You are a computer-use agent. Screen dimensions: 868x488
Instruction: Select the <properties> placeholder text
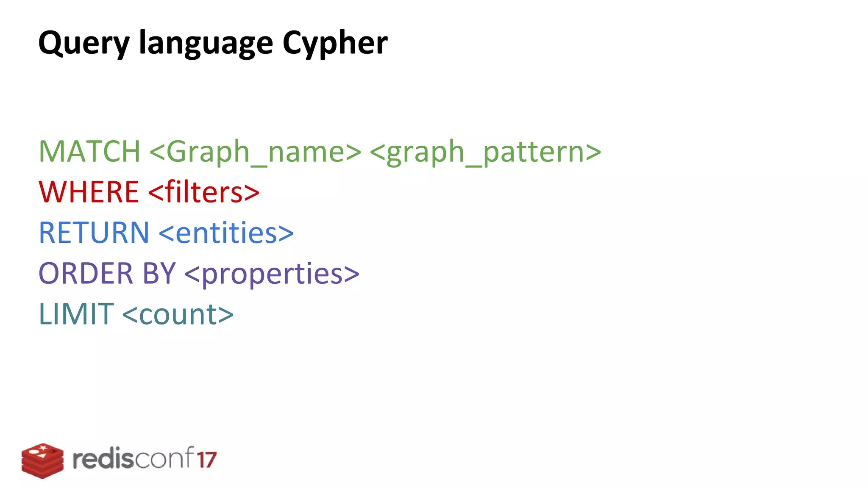(272, 274)
